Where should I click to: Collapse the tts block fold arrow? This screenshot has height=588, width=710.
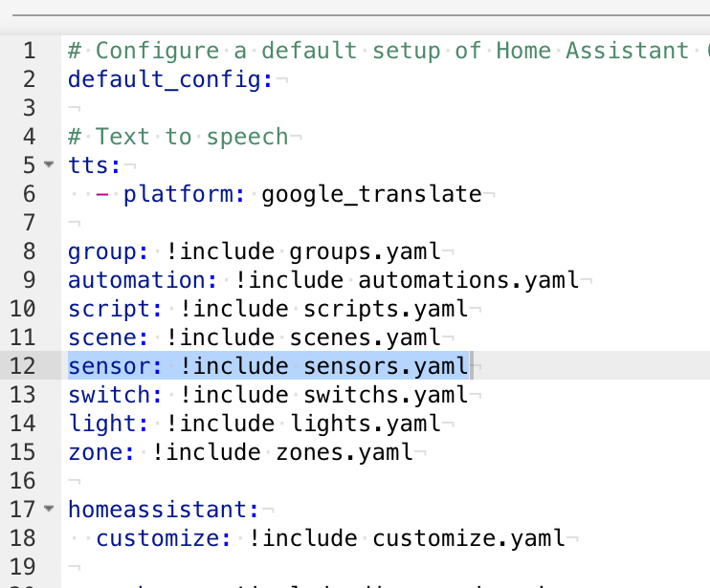pyautogui.click(x=49, y=164)
